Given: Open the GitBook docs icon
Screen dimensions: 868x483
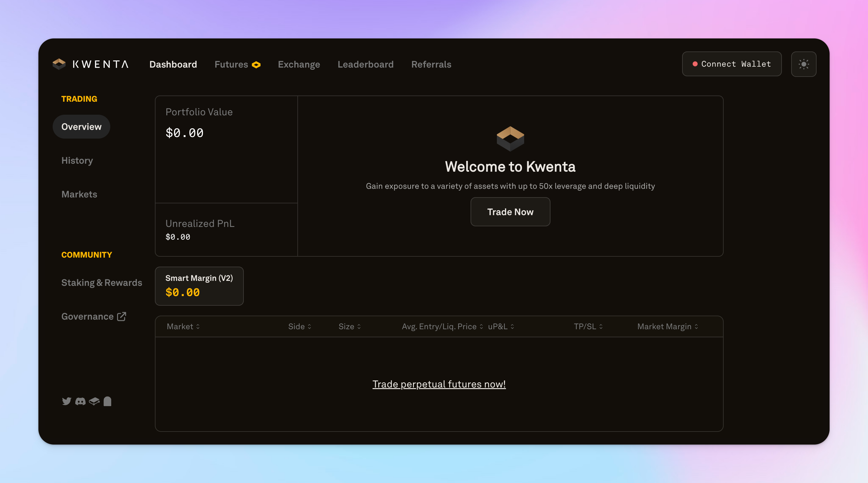Looking at the screenshot, I should (x=94, y=401).
